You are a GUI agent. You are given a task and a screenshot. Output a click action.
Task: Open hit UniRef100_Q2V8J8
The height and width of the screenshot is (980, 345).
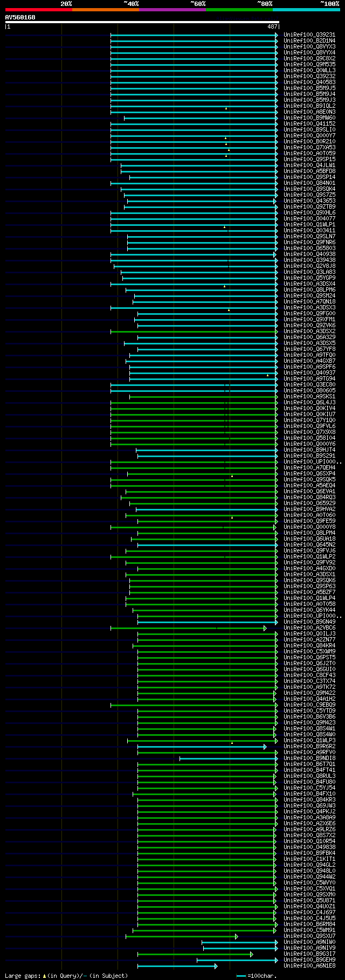[309, 266]
